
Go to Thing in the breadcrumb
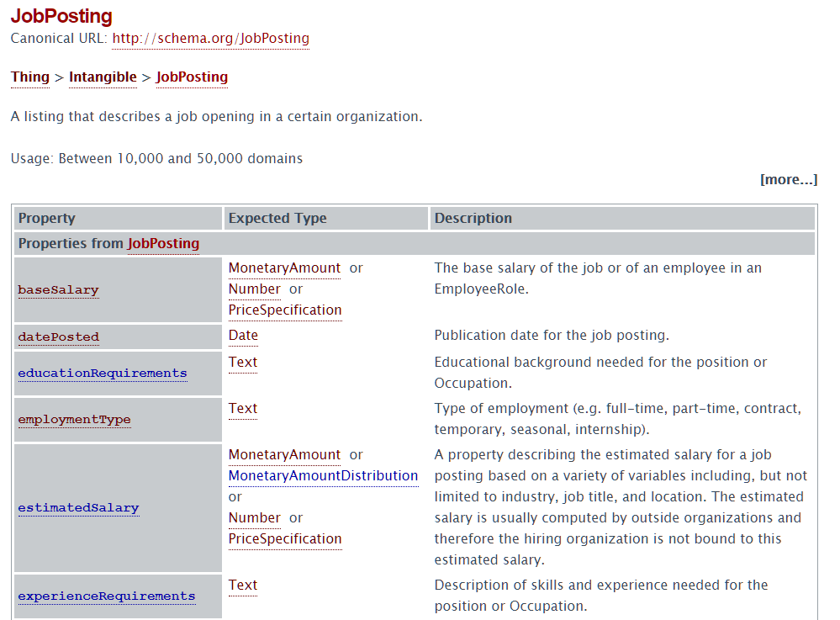30,77
